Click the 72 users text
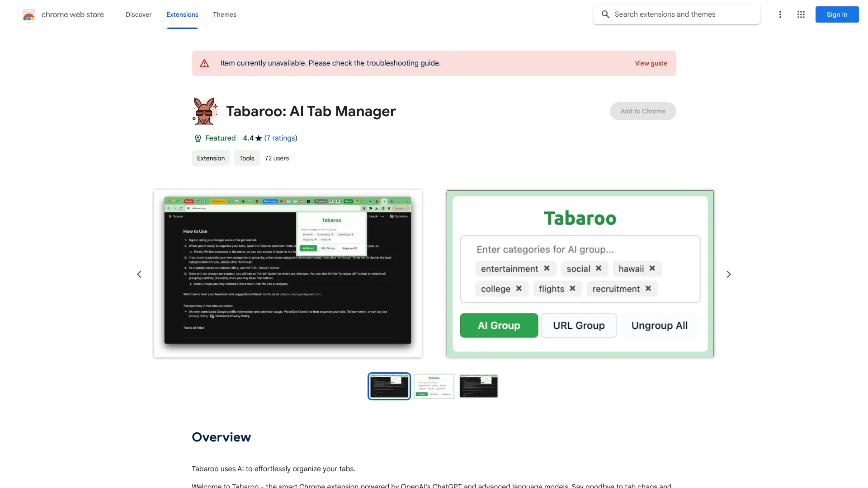The width and height of the screenshot is (868, 488). tap(277, 158)
